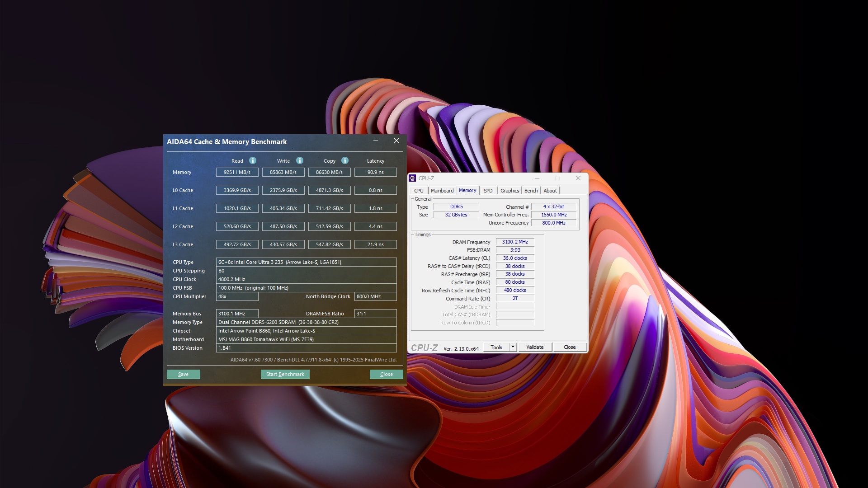Click the FSB:DRAM value 3:93
This screenshot has height=488, width=868.
coord(515,250)
